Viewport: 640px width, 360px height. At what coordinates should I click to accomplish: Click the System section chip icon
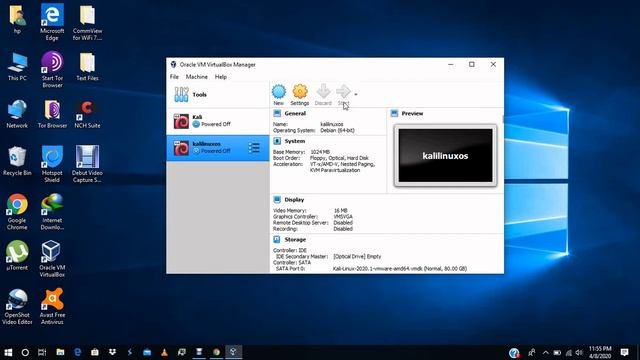click(277, 141)
